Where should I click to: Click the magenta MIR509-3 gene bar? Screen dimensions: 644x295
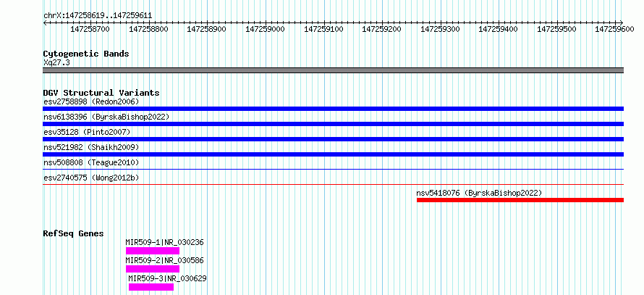(x=151, y=287)
